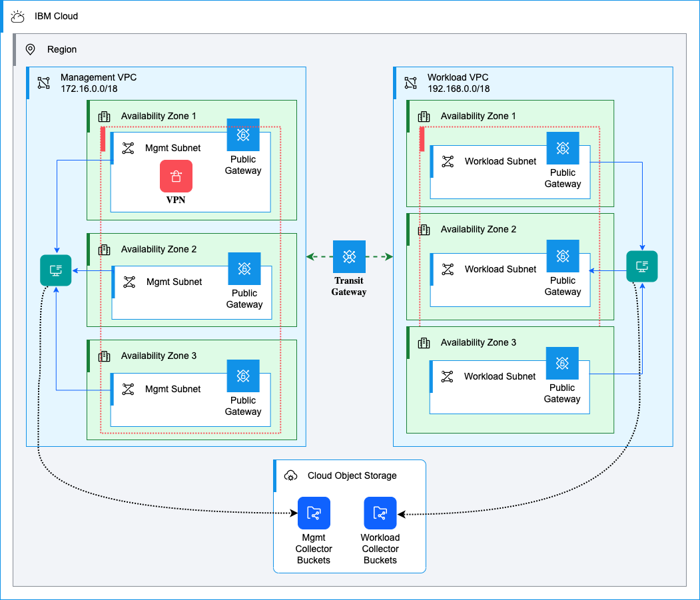The image size is (700, 600).
Task: Click 'Mgmt Subnet' label in Zone 1
Action: click(x=173, y=149)
